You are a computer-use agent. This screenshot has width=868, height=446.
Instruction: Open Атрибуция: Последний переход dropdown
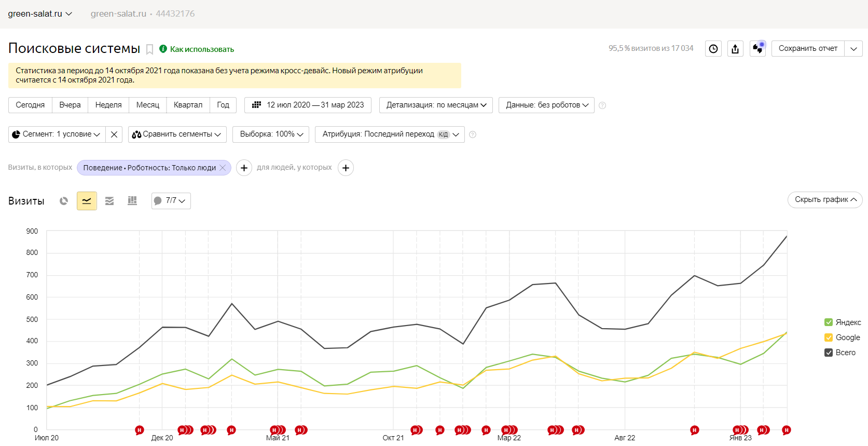390,134
